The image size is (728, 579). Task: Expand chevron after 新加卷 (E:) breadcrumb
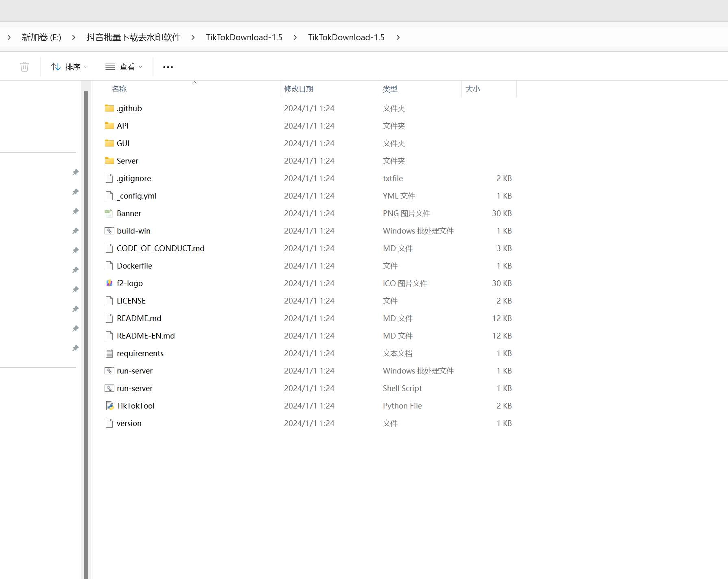pyautogui.click(x=74, y=37)
